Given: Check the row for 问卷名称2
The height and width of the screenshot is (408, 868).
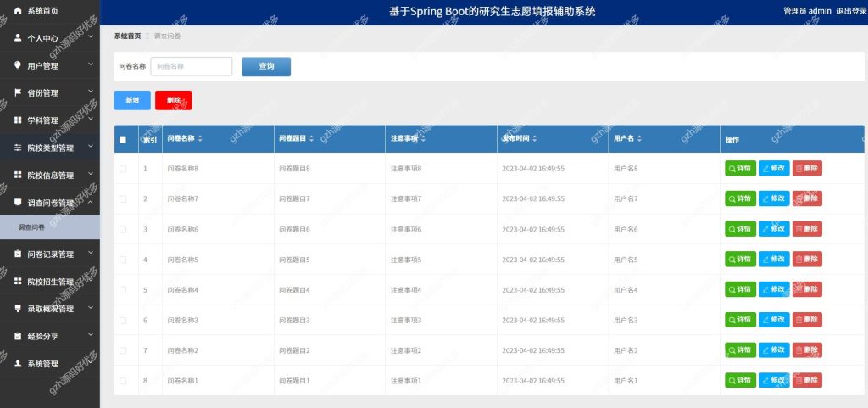Looking at the screenshot, I should tap(123, 350).
